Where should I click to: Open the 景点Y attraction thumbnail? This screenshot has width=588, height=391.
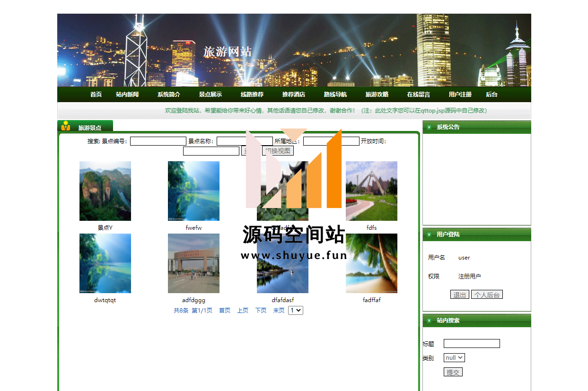click(x=105, y=191)
